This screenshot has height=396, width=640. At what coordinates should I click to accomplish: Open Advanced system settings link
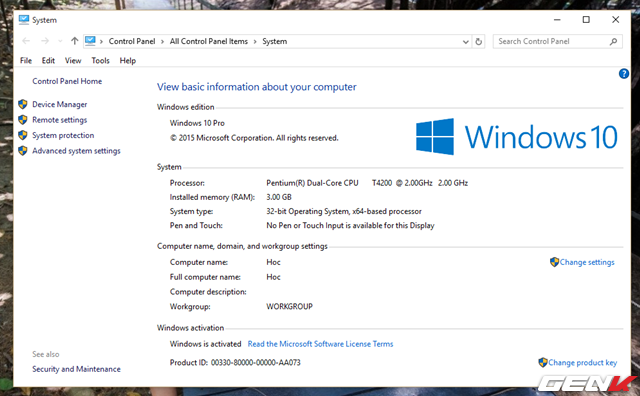point(76,151)
